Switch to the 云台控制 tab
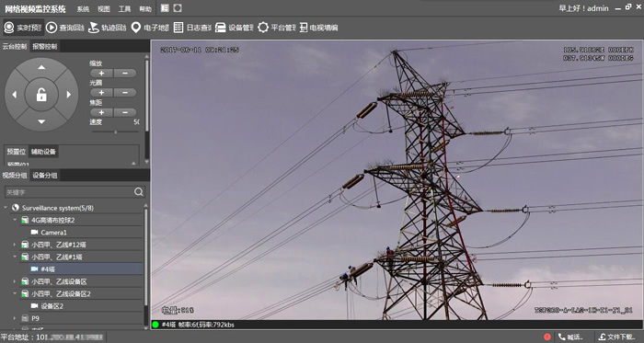644x343 pixels. point(15,46)
